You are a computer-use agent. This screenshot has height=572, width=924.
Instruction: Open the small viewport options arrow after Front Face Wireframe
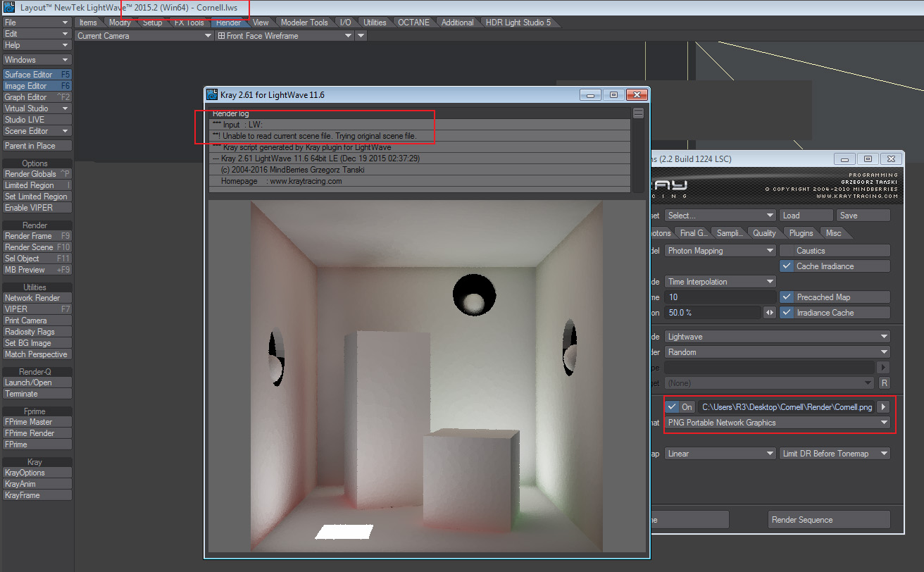(361, 36)
